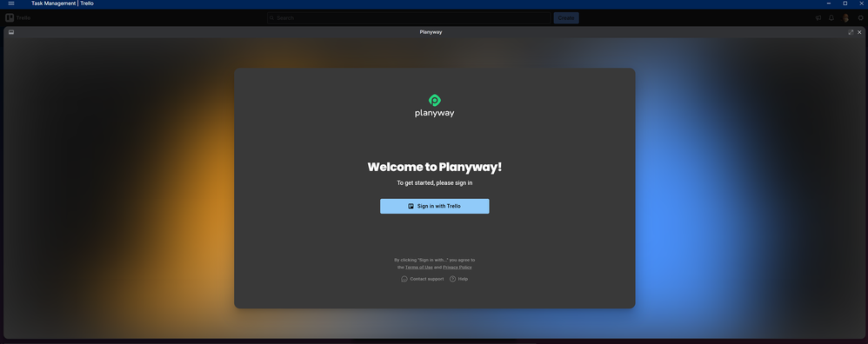The image size is (868, 344).
Task: Open the Privacy Policy link
Action: [457, 268]
